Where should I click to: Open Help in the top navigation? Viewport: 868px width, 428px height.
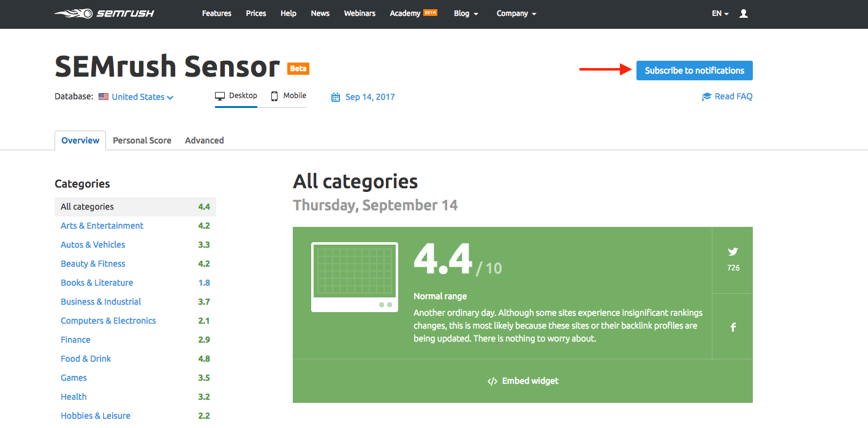click(289, 13)
